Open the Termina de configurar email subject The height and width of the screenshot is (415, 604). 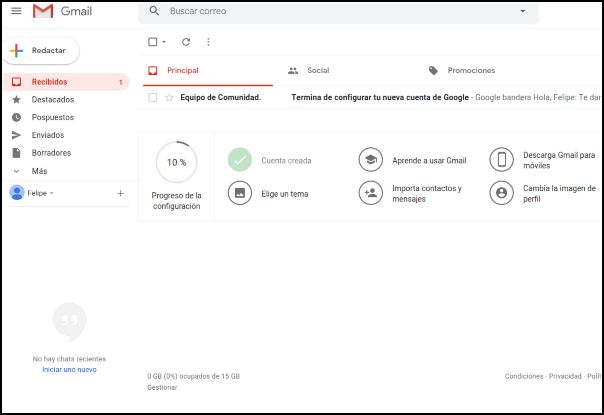click(x=380, y=97)
